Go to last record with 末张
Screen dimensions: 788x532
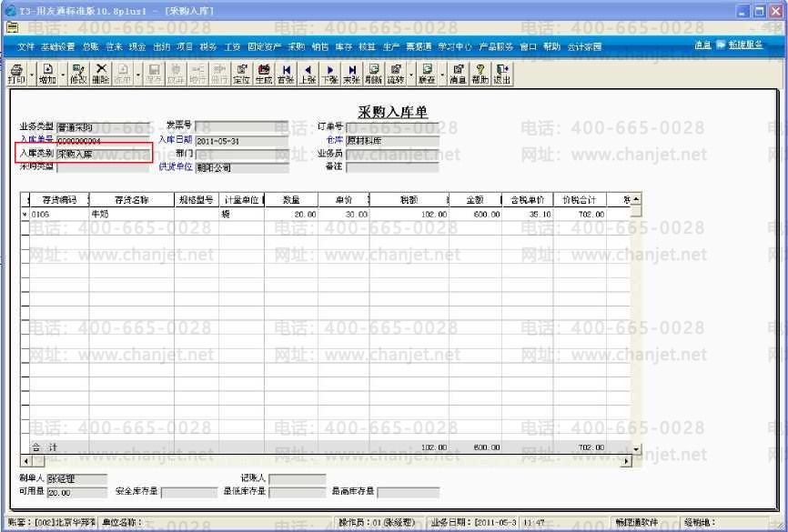point(352,74)
